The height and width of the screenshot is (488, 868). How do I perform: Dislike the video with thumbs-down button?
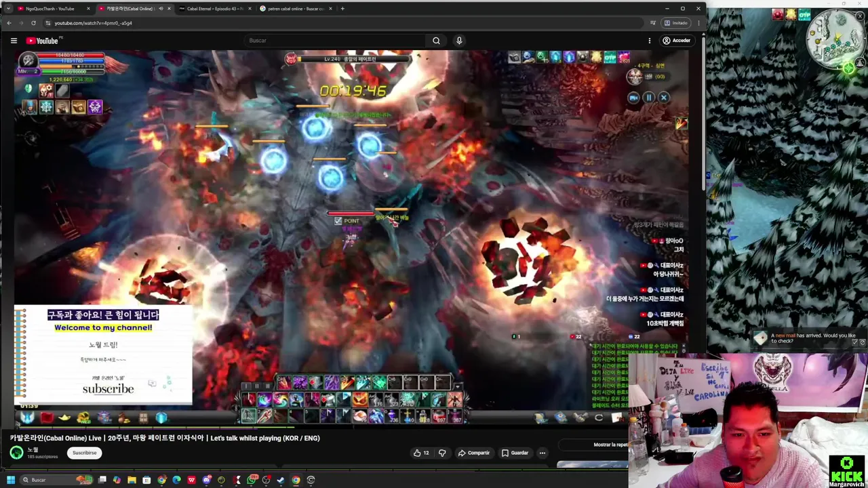442,453
